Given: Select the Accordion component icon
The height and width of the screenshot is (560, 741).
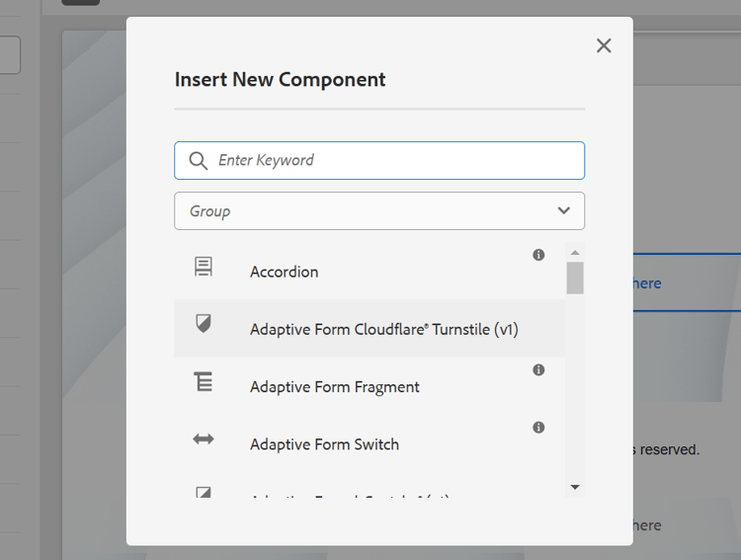Looking at the screenshot, I should 204,267.
